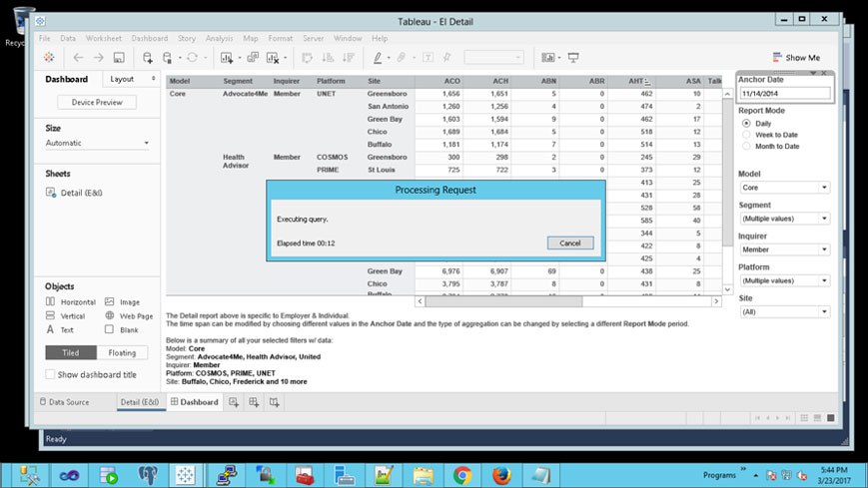
Task: Click the new worksheet toolbar icon
Action: click(x=227, y=58)
